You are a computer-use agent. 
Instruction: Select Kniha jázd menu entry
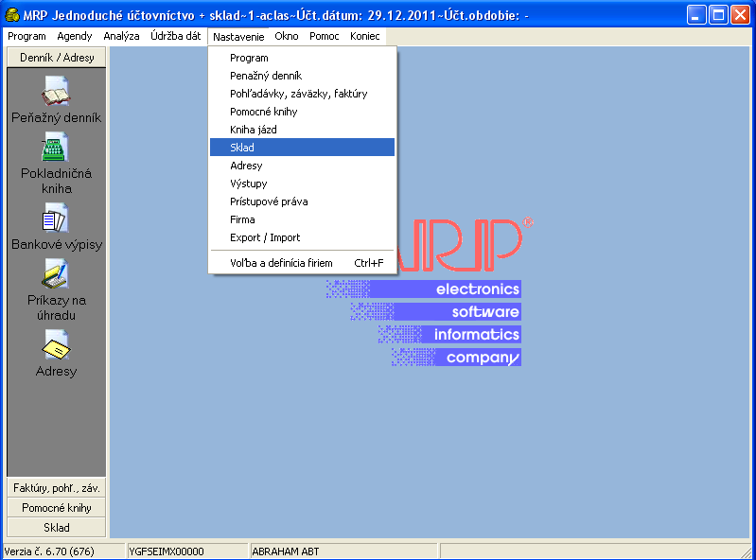(302, 130)
